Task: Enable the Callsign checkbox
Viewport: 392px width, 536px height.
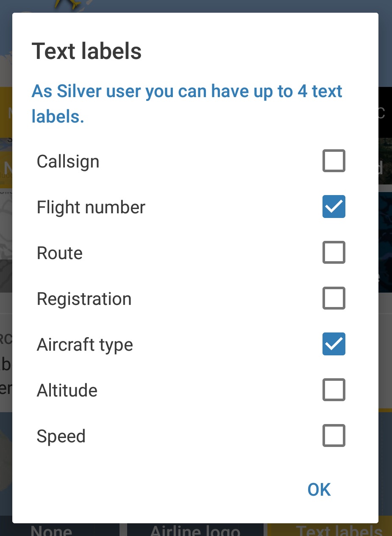Action: 334,161
